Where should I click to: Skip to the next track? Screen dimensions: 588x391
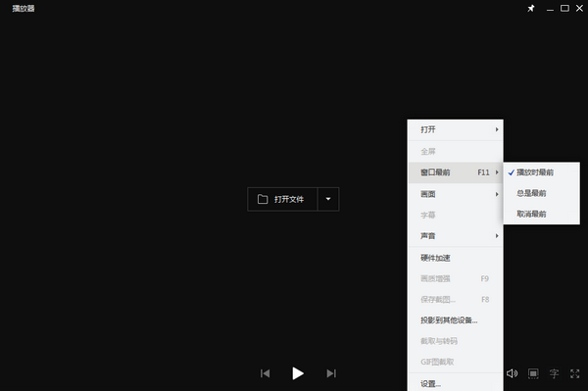331,373
